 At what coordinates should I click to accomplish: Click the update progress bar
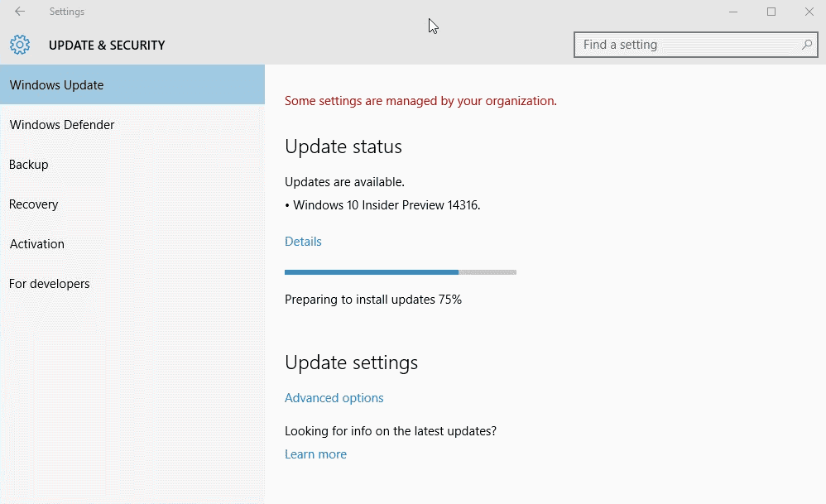click(x=401, y=272)
